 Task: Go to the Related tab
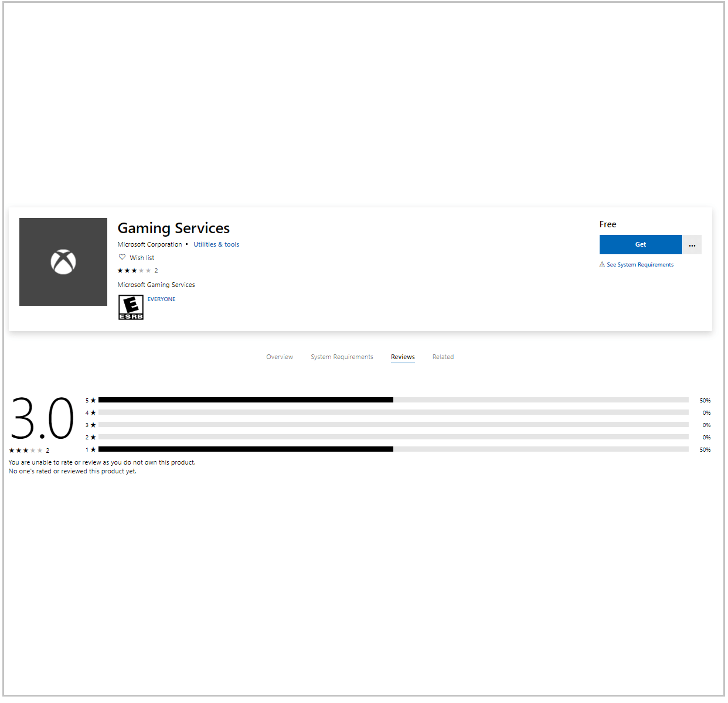443,357
